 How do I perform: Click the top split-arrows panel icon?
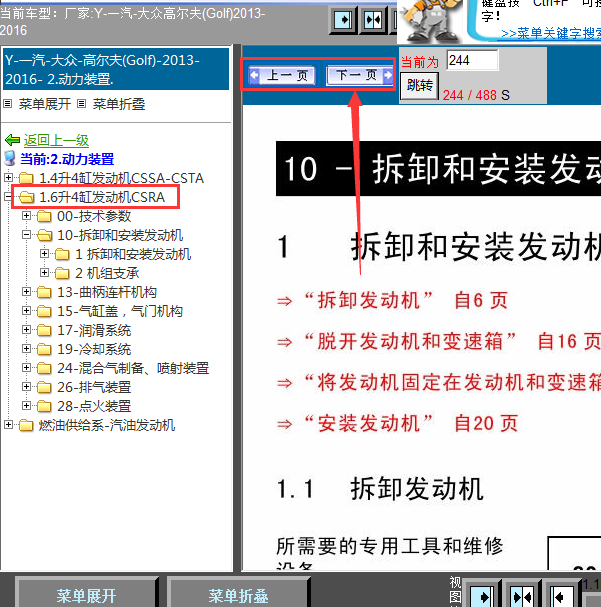click(x=373, y=19)
